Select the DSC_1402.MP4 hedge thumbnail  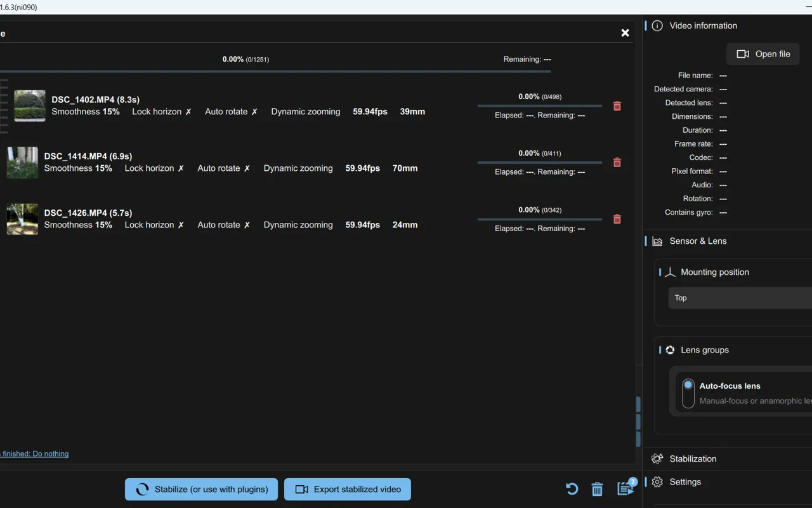[x=30, y=105]
